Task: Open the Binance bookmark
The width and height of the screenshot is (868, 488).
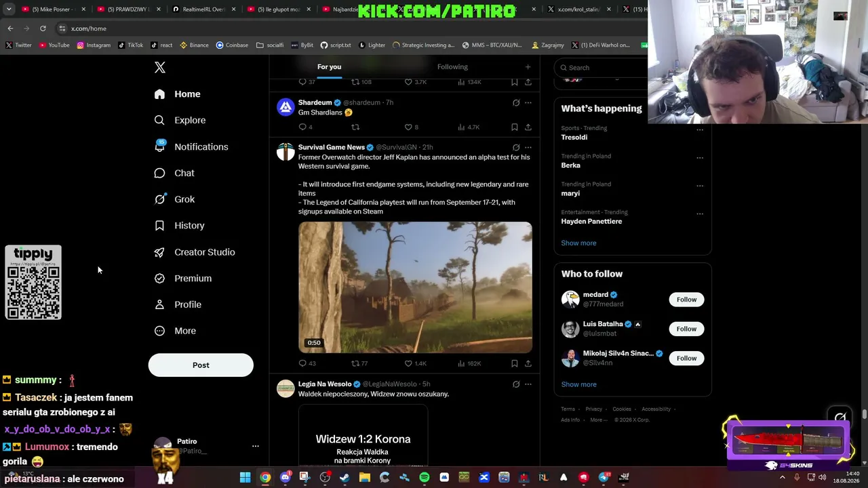Action: [x=194, y=45]
